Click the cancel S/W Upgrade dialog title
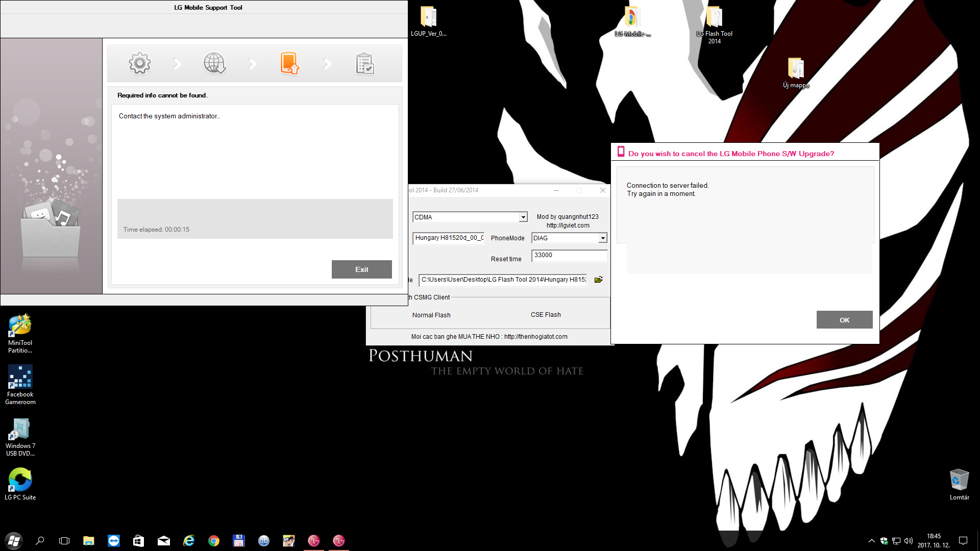This screenshot has height=551, width=980. point(731,154)
